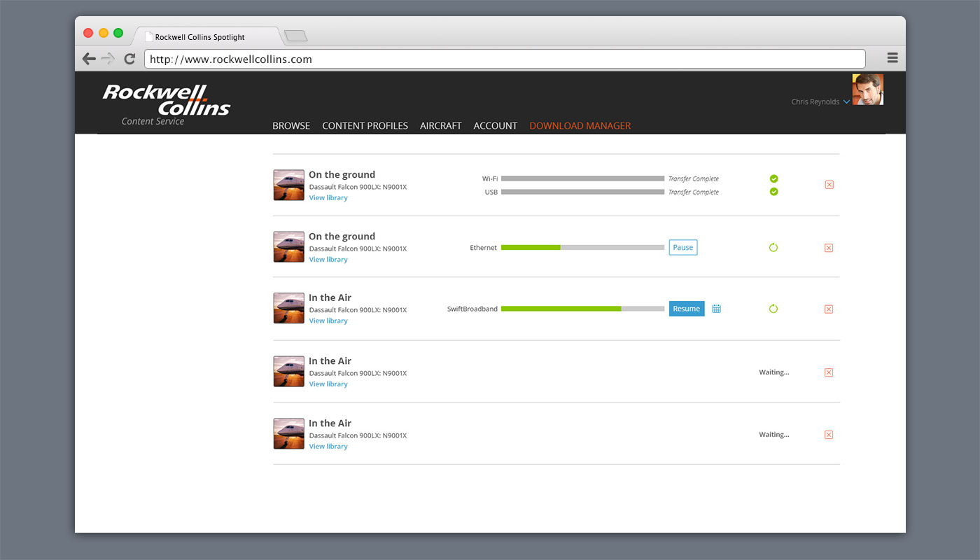
Task: Click Chris Reynolds profile photo
Action: [868, 90]
